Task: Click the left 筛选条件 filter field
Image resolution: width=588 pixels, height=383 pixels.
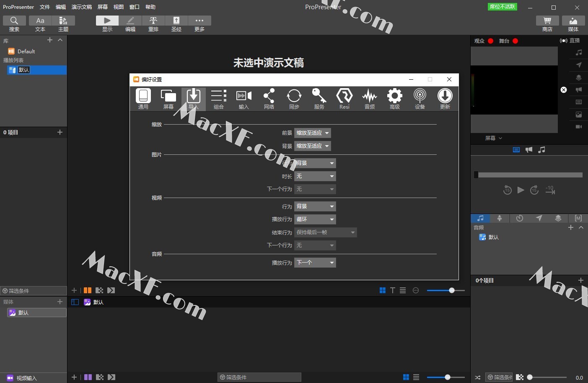Action: point(34,291)
